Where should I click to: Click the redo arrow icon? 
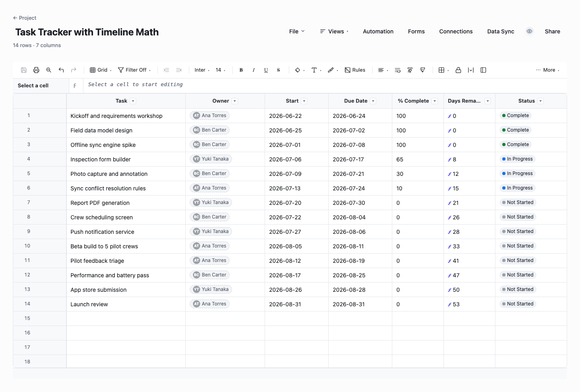tap(74, 70)
